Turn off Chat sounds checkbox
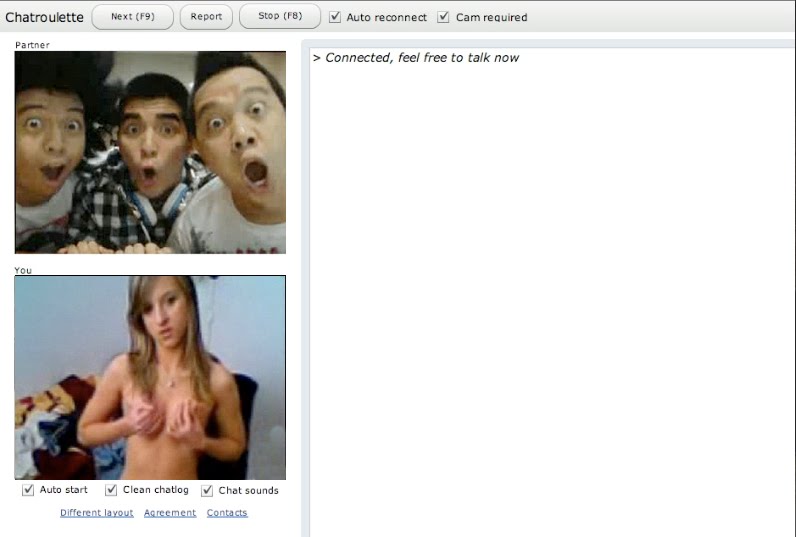 point(207,490)
